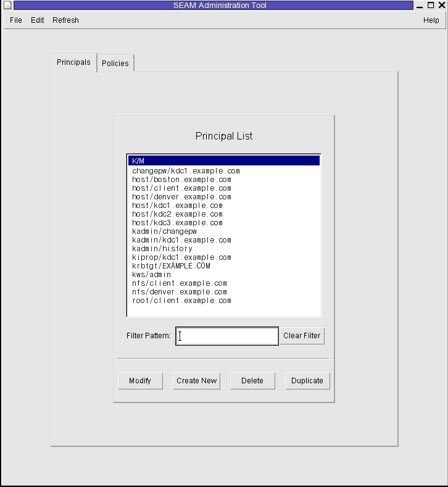
Task: Select kadmin/history principal
Action: [224, 249]
